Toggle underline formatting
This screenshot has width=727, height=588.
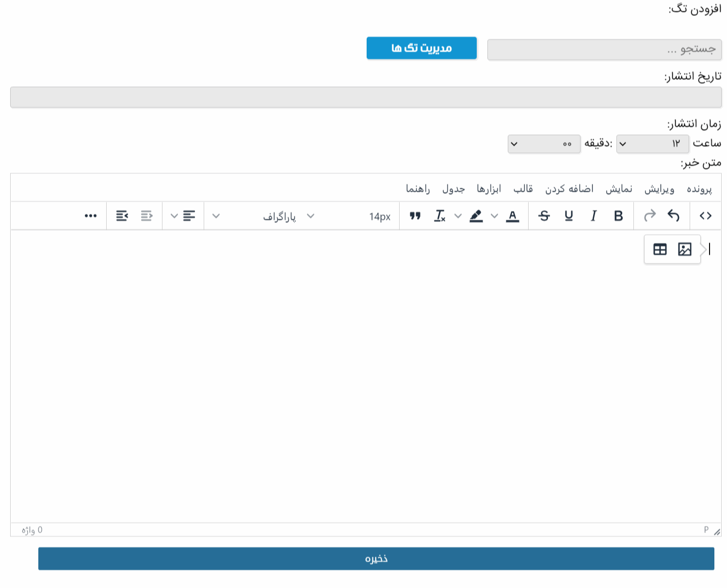coord(569,216)
